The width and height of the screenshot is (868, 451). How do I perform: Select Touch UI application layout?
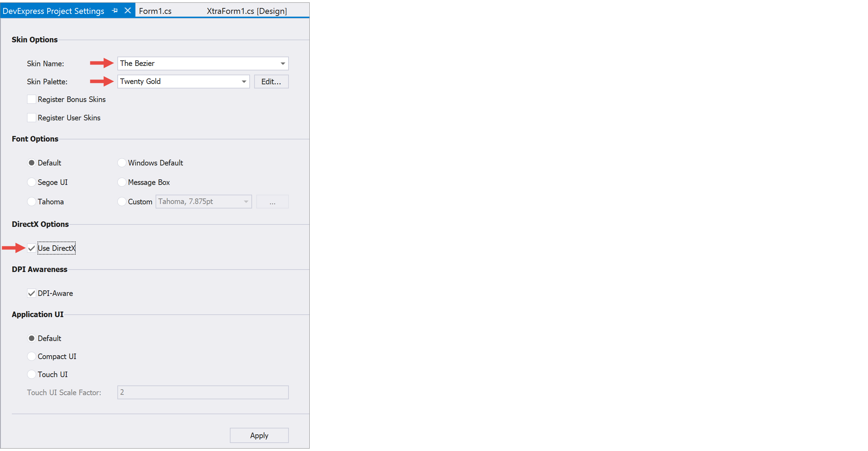[x=31, y=374]
